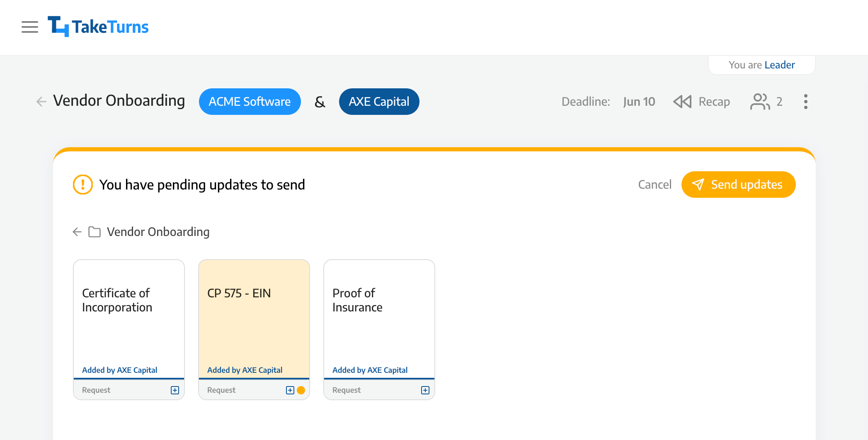Cancel the pending updates
Image resolution: width=868 pixels, height=440 pixels.
655,185
